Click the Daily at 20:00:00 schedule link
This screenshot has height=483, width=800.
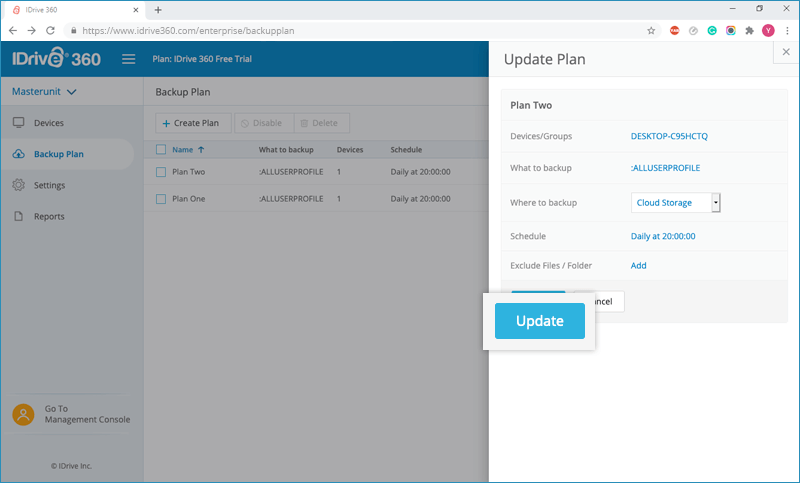pos(663,236)
